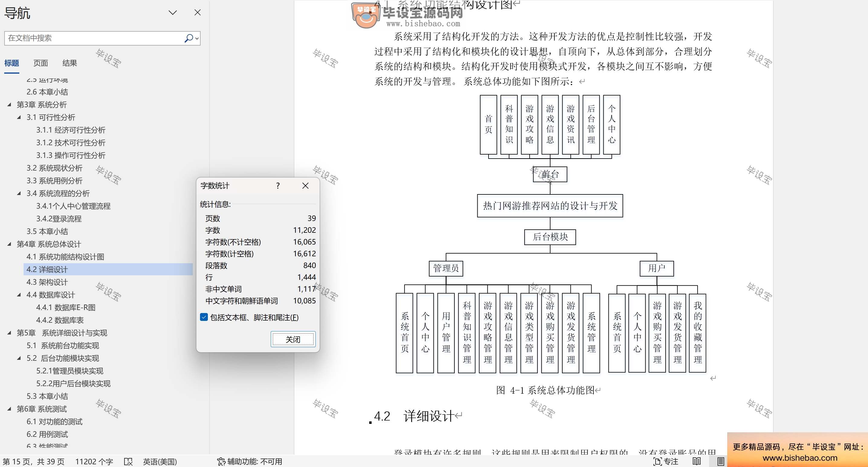Go to heading 6.1 对功能的测试
The width and height of the screenshot is (868, 467).
pyautogui.click(x=54, y=421)
